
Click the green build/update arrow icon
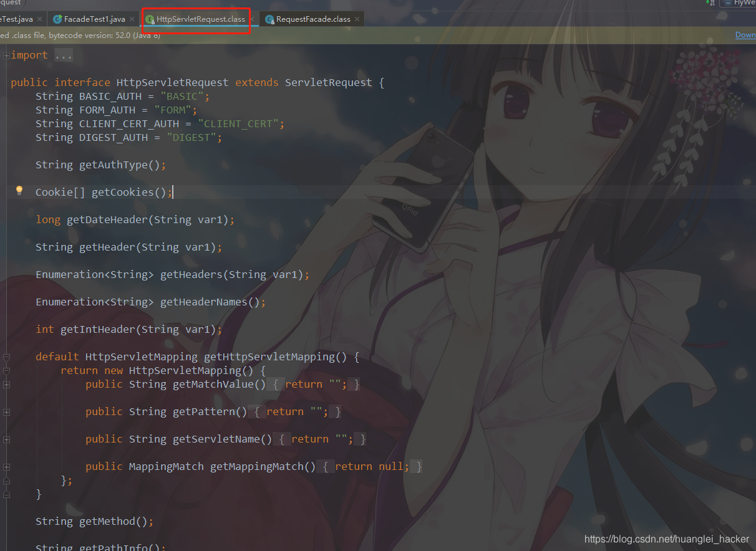point(710,2)
